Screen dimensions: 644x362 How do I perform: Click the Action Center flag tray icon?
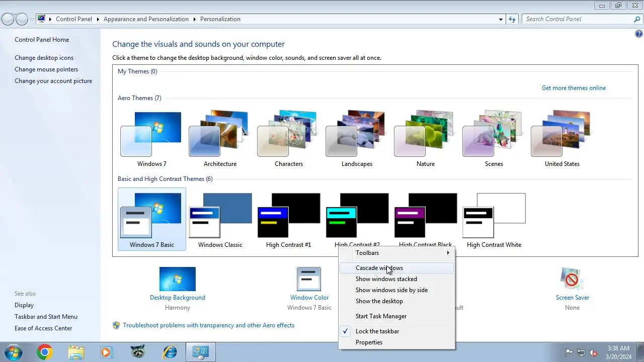point(569,352)
